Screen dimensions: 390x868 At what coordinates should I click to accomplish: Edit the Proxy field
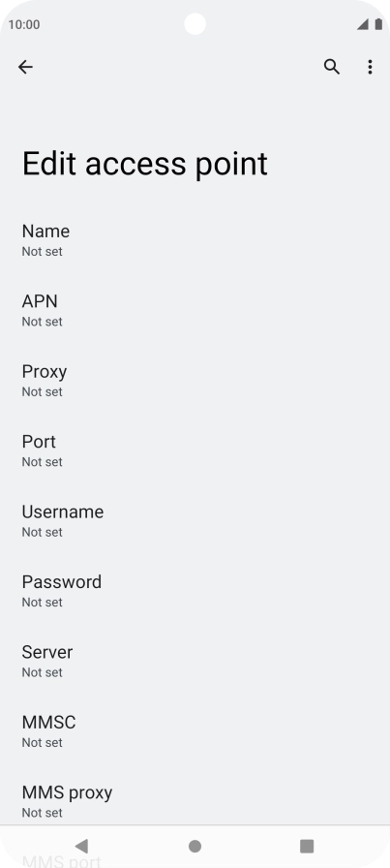coord(195,381)
